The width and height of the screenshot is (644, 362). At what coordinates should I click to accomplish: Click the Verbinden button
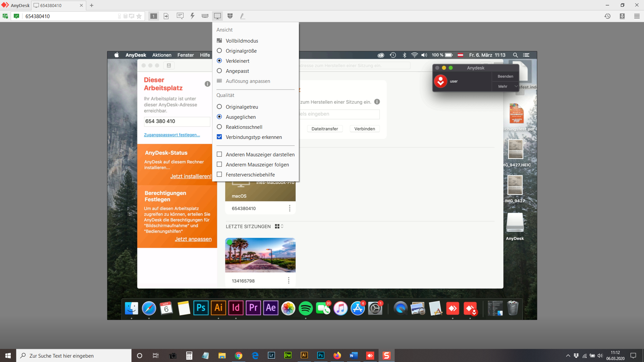[x=364, y=129]
